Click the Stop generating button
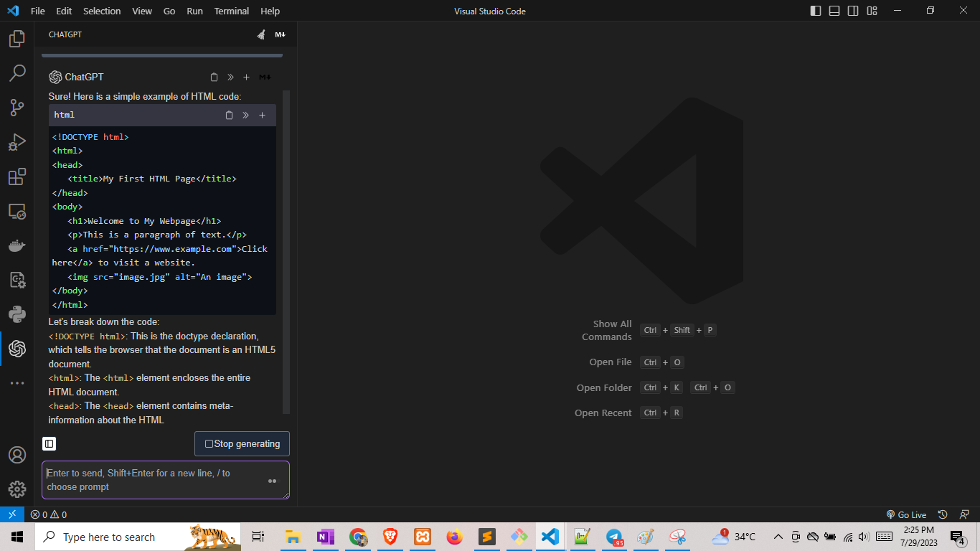 coord(242,444)
